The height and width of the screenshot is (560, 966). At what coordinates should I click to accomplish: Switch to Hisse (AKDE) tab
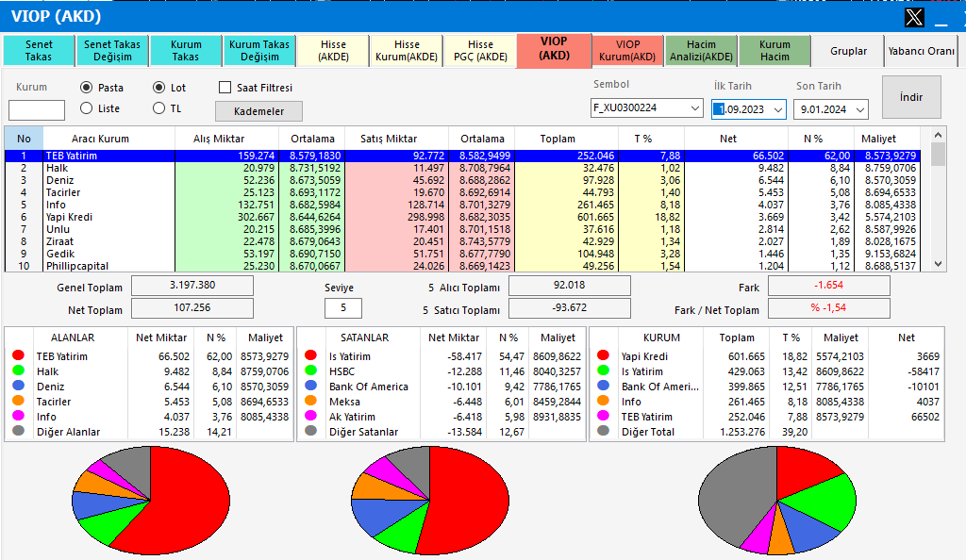333,51
